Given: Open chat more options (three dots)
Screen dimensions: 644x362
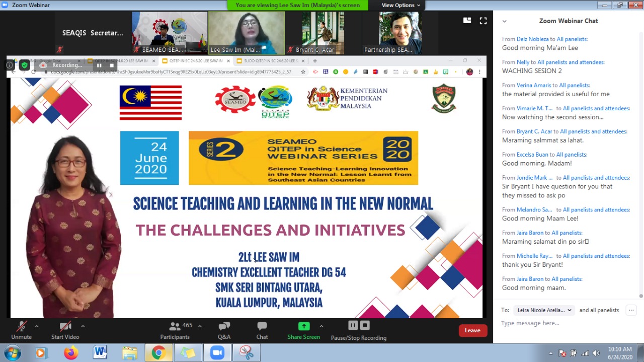Looking at the screenshot, I should pos(631,310).
